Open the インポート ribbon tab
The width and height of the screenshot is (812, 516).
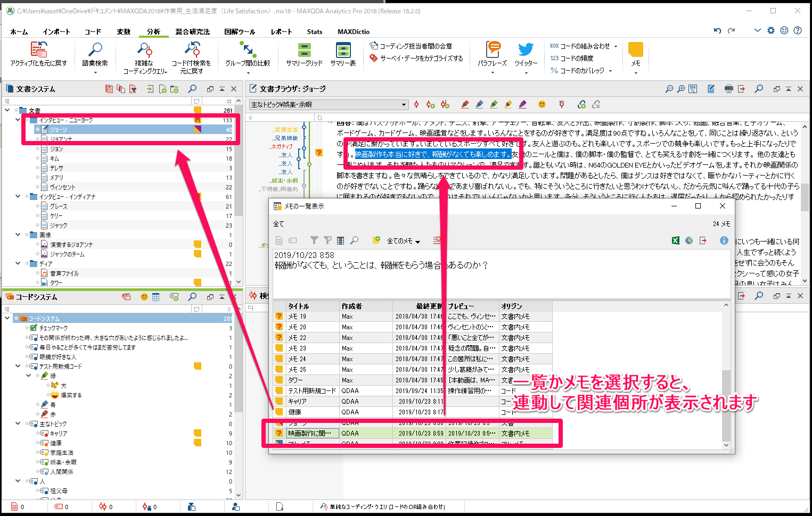click(56, 32)
